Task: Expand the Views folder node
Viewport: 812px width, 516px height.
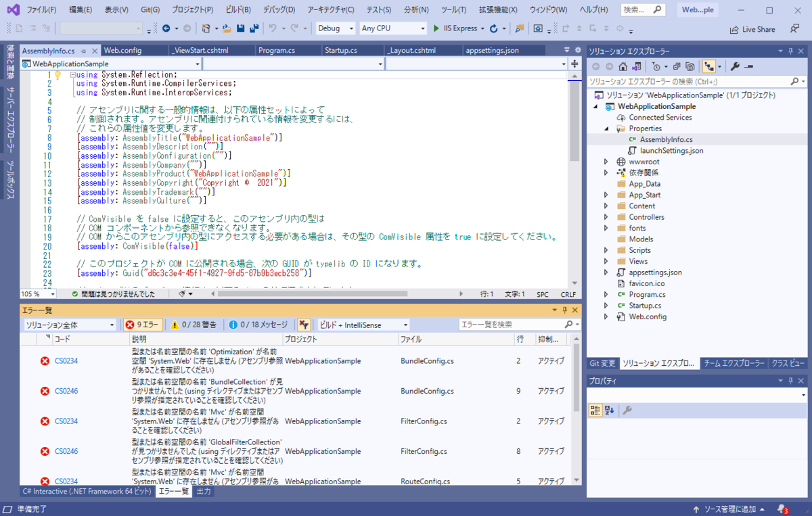Action: point(606,261)
